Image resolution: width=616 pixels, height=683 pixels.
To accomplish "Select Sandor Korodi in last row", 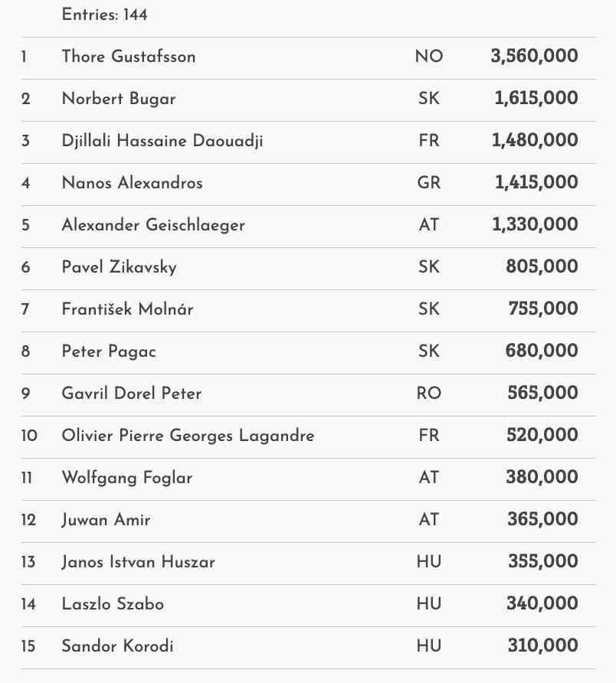I will pos(117,646).
